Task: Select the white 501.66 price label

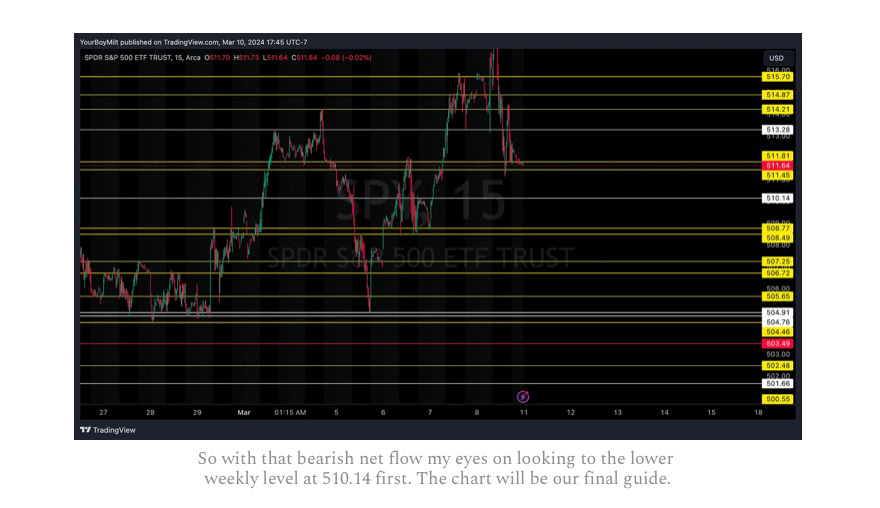Action: (x=777, y=384)
